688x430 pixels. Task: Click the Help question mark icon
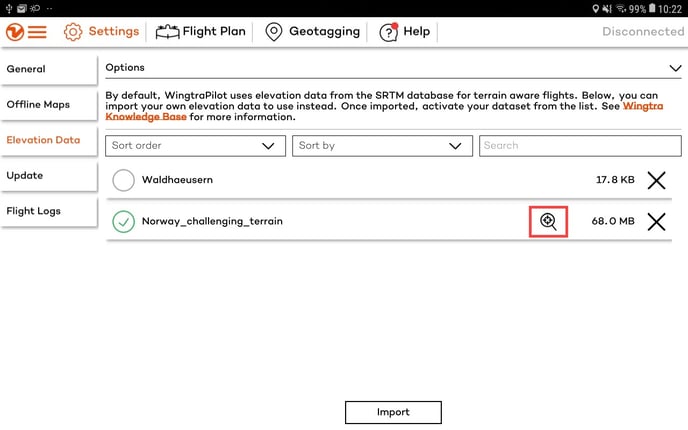pyautogui.click(x=388, y=32)
